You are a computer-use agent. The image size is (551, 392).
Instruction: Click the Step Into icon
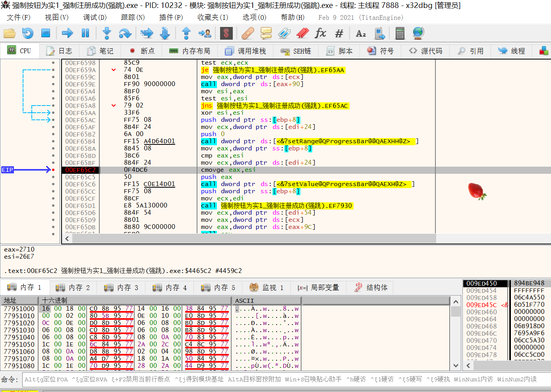(x=106, y=33)
